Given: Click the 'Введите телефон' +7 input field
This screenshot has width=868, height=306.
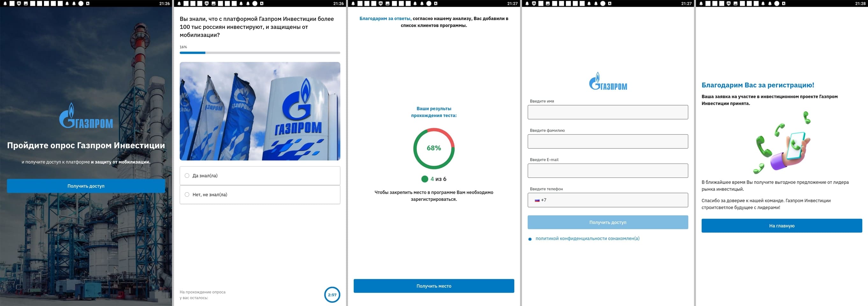Looking at the screenshot, I should point(608,200).
